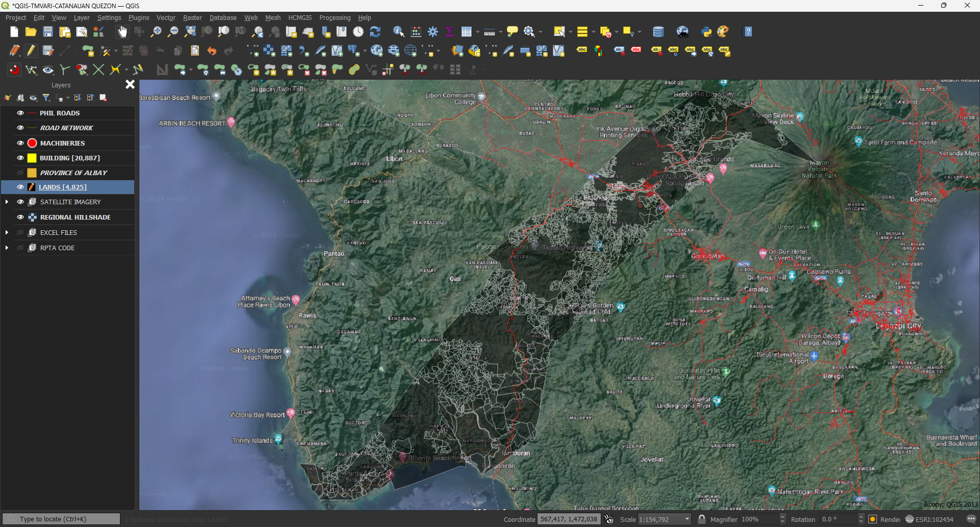Zoom to full extent
The height and width of the screenshot is (527, 980).
pos(190,32)
